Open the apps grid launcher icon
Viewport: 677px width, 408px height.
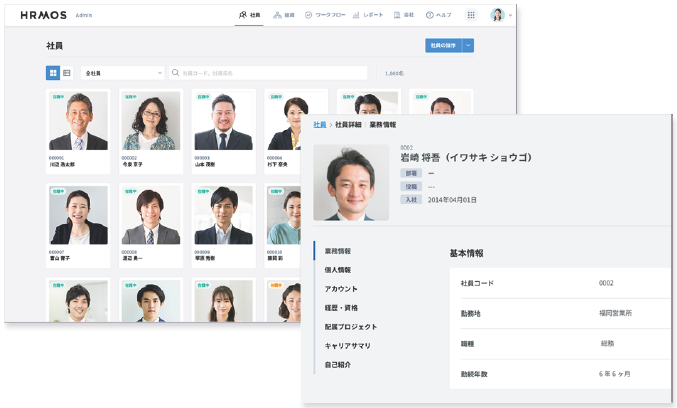pyautogui.click(x=471, y=15)
